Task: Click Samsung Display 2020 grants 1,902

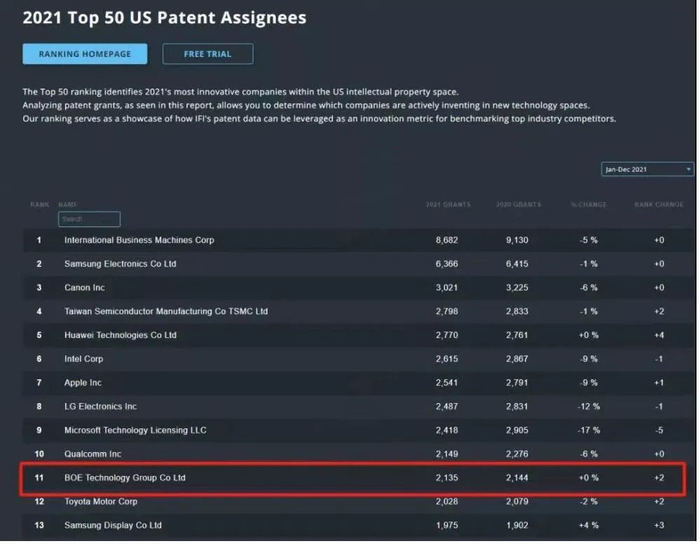Action: (x=517, y=525)
